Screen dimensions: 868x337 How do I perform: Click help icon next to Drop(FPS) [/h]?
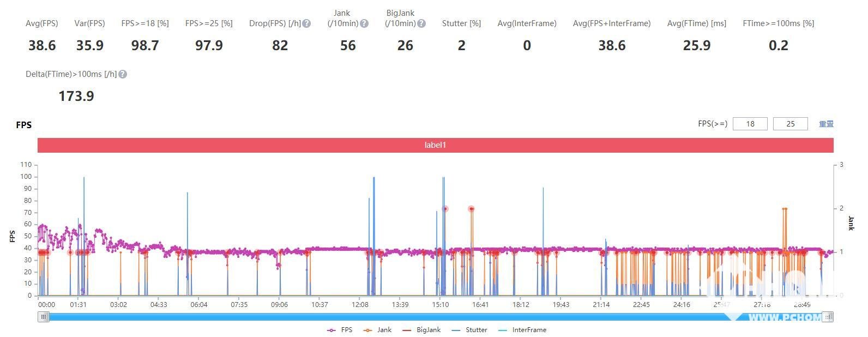[x=307, y=23]
